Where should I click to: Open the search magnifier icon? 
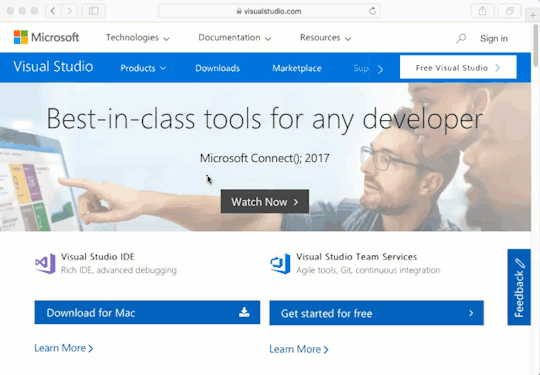(461, 38)
